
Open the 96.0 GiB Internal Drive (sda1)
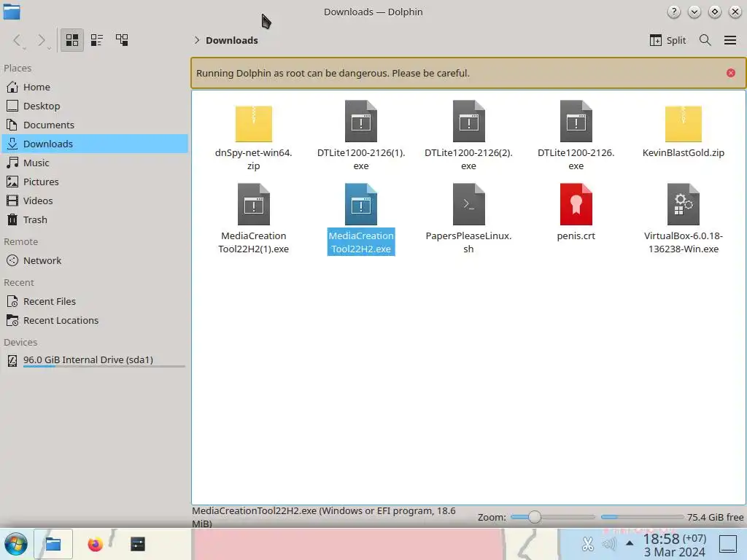click(x=95, y=360)
